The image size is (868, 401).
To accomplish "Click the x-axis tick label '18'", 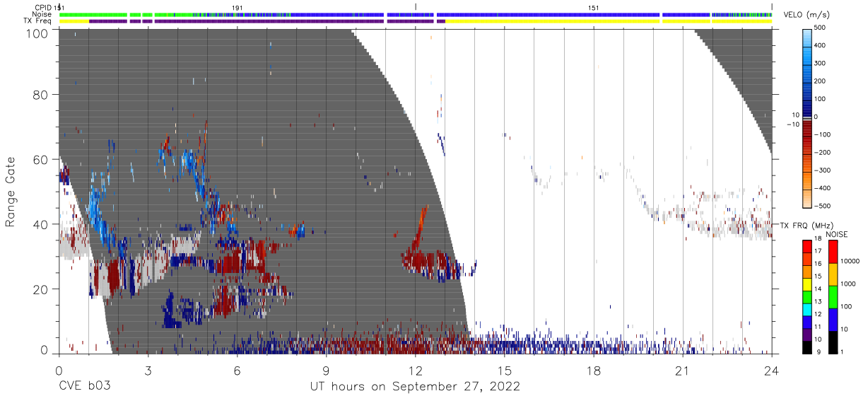I will pyautogui.click(x=594, y=371).
